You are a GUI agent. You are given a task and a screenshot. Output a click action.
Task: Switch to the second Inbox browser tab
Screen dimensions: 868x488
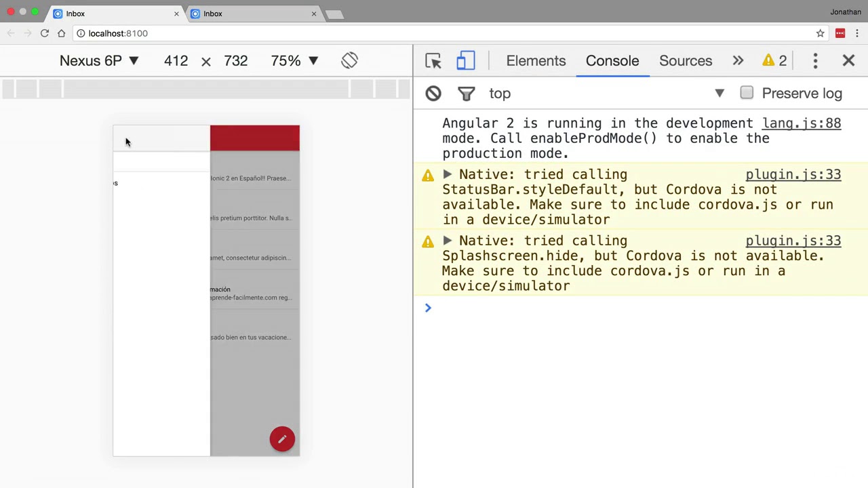pyautogui.click(x=254, y=14)
